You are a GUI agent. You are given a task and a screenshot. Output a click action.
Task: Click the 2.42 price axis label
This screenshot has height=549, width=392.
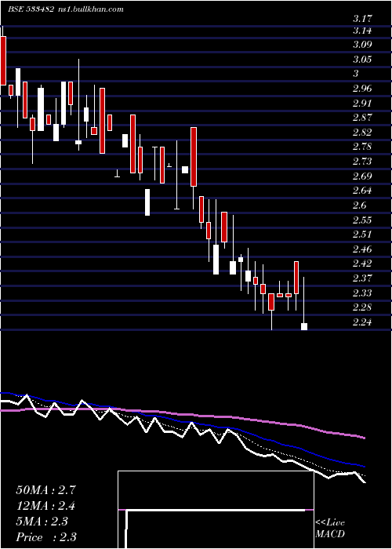(x=362, y=264)
